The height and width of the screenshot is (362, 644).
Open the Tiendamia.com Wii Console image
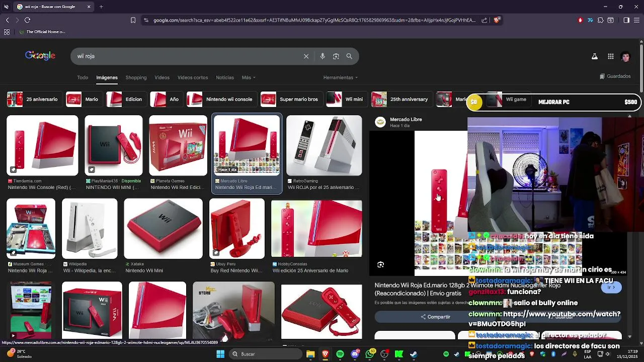42,146
